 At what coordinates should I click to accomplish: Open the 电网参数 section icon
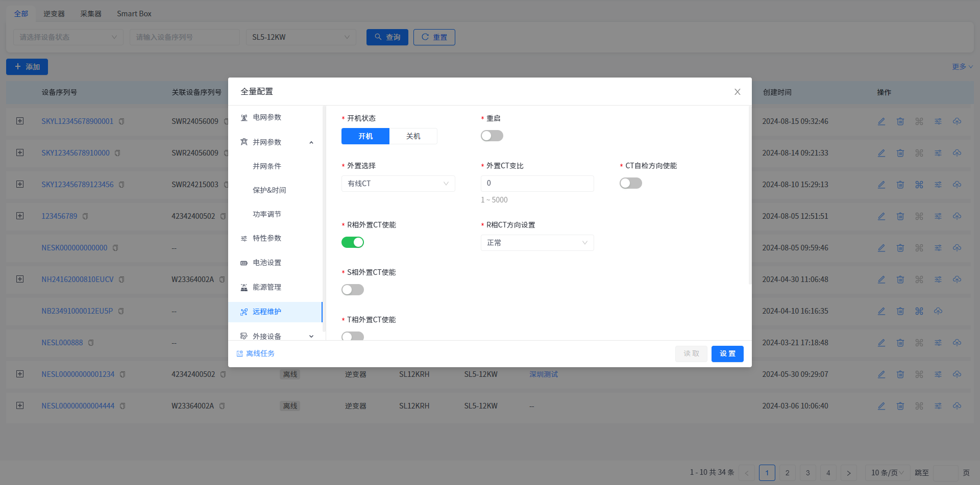pyautogui.click(x=244, y=118)
